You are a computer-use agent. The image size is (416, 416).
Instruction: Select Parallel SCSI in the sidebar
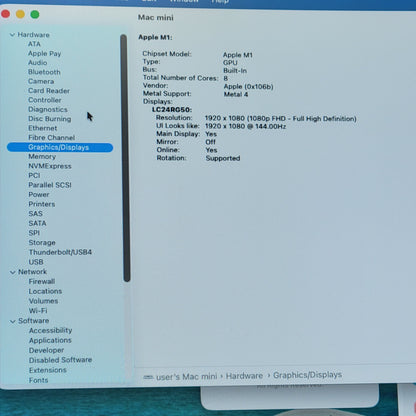click(x=50, y=185)
